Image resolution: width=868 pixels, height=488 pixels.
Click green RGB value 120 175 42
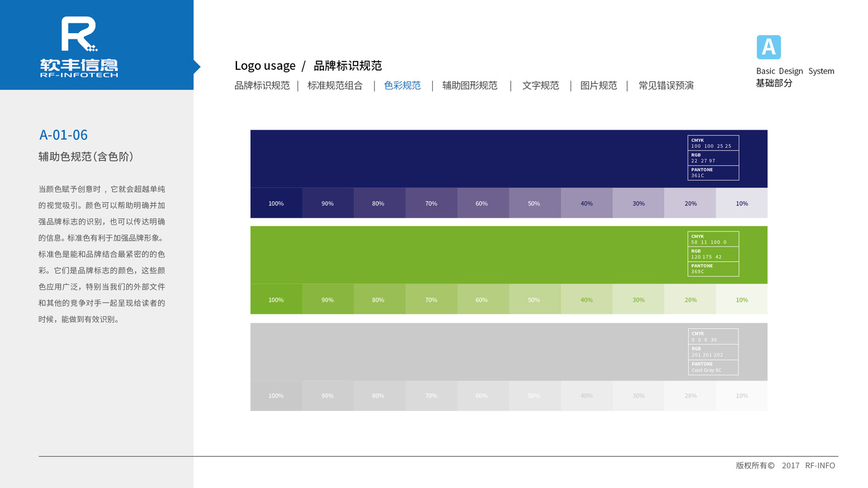tap(706, 257)
